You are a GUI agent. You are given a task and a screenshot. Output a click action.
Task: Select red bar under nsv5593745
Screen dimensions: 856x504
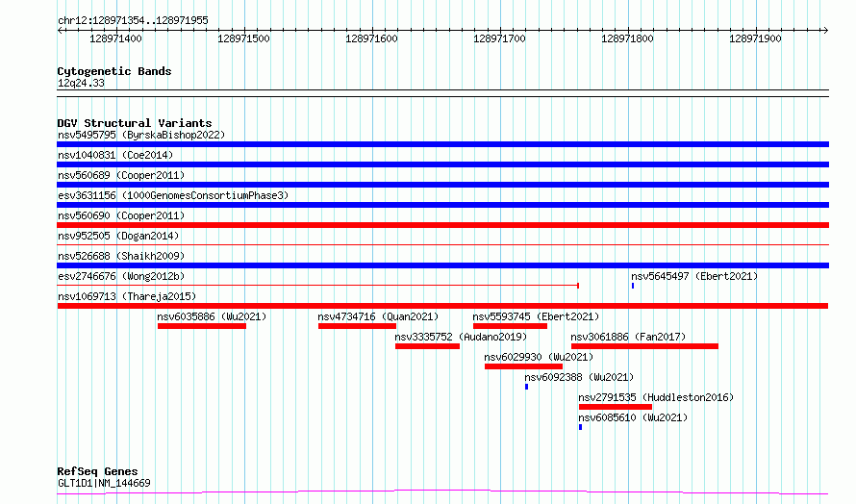510,326
